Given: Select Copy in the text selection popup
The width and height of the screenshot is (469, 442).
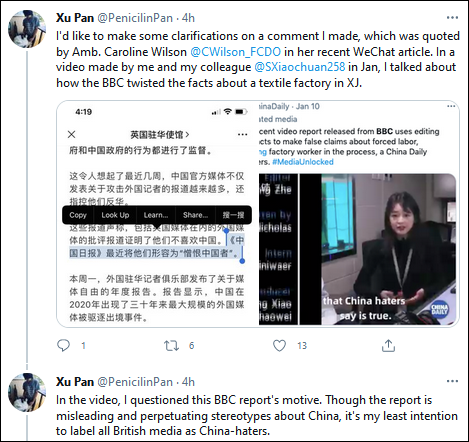Looking at the screenshot, I should point(78,215).
